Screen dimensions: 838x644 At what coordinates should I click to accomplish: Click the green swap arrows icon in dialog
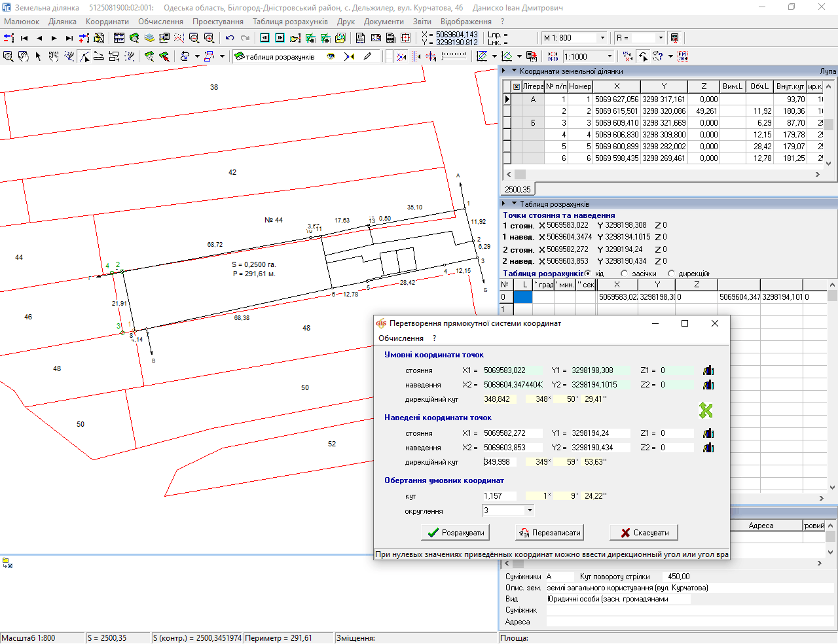coord(706,410)
